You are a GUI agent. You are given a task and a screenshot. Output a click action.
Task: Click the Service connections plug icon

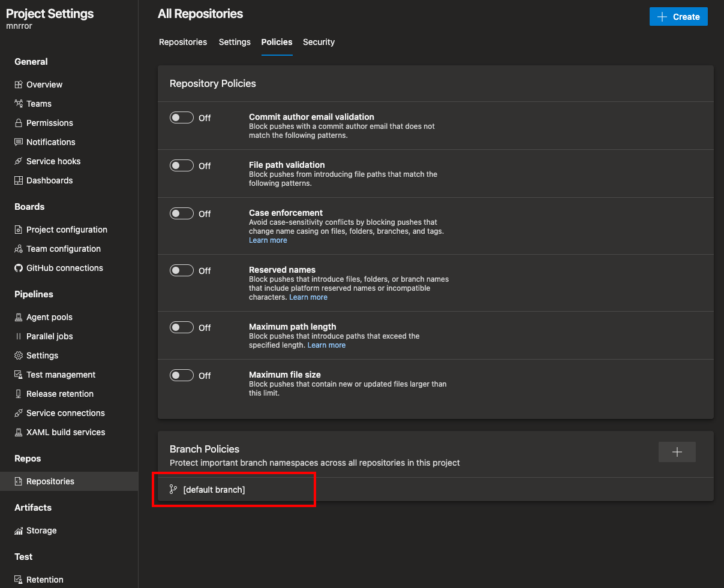coord(19,413)
